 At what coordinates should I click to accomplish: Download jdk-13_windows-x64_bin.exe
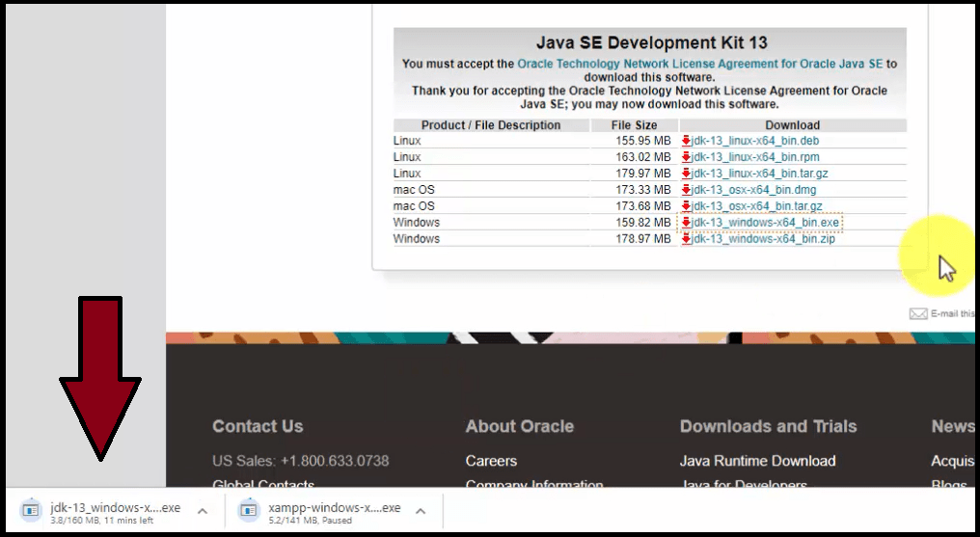coord(765,223)
